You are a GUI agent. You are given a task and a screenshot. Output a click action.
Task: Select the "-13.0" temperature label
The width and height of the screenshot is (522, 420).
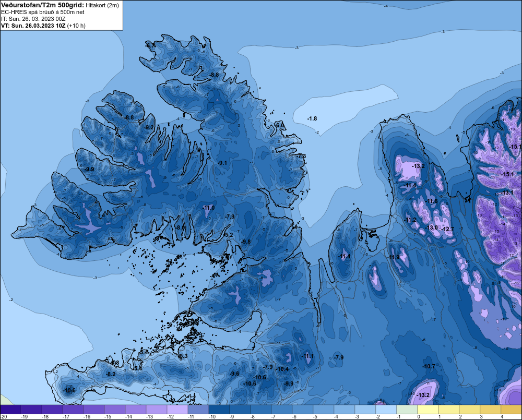tap(432, 227)
